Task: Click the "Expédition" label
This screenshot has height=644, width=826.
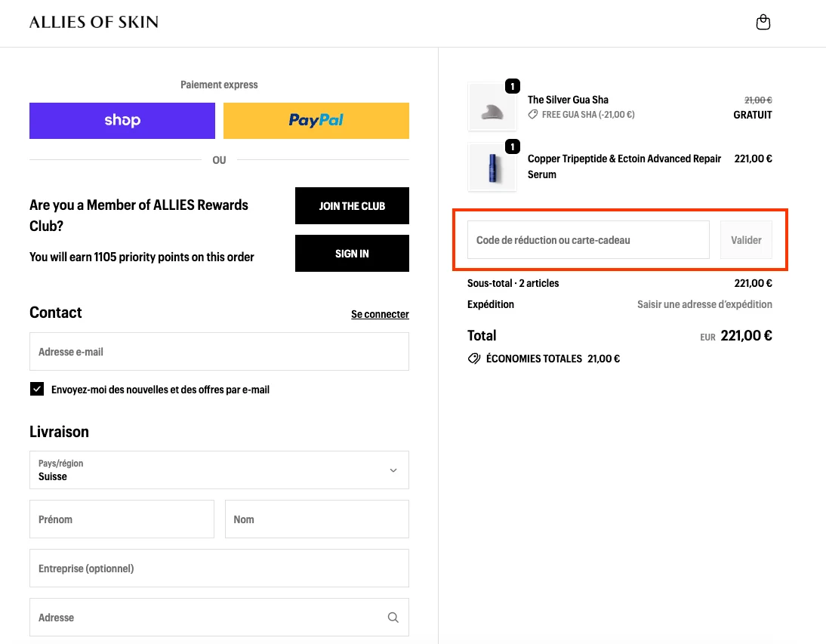Action: (491, 304)
